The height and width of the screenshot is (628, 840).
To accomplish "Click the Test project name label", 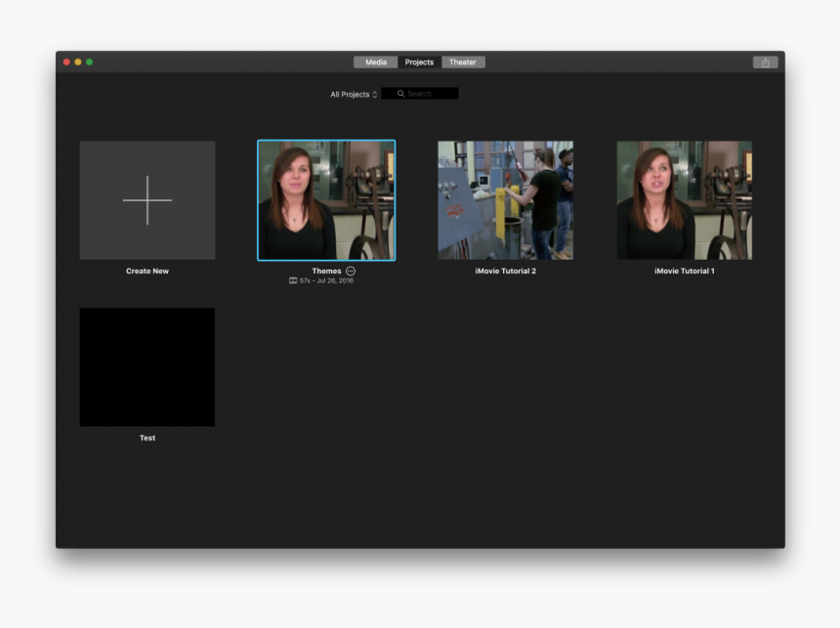I will click(x=147, y=438).
